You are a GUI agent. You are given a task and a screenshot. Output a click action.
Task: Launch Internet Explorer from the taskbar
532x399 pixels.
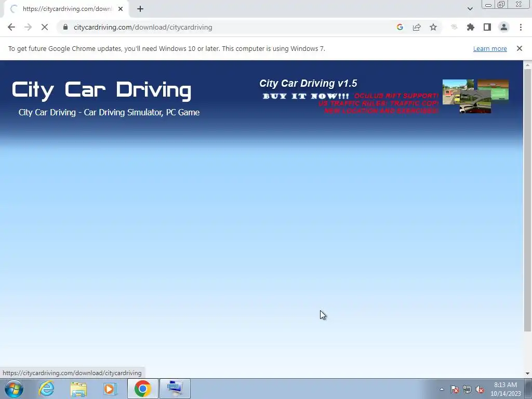coord(46,389)
